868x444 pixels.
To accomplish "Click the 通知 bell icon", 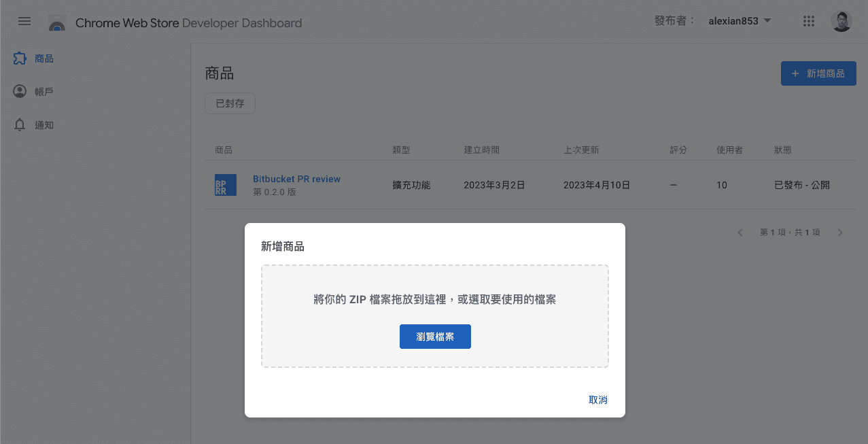I will point(20,125).
